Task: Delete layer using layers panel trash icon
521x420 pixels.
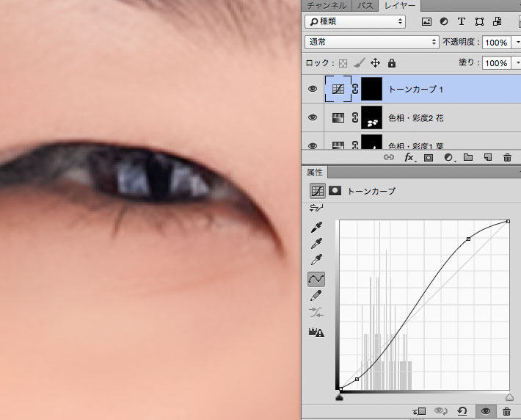Action: (507, 157)
